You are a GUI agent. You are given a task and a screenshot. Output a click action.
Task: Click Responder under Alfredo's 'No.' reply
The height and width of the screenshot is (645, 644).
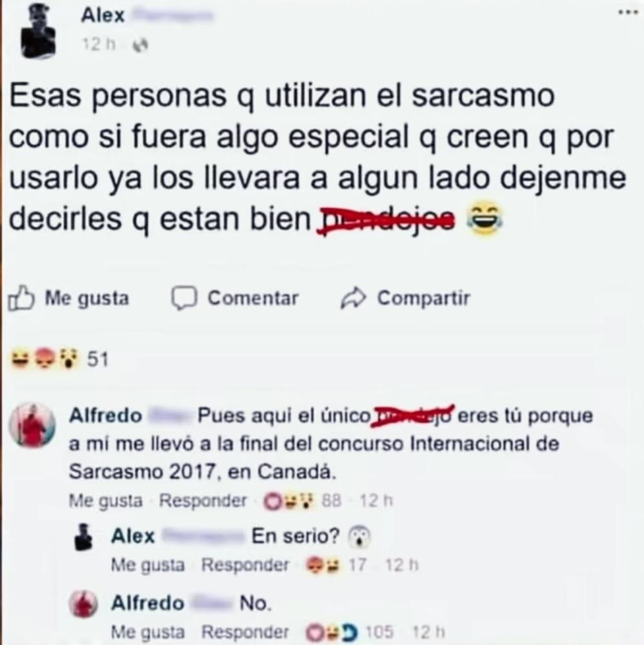245,632
